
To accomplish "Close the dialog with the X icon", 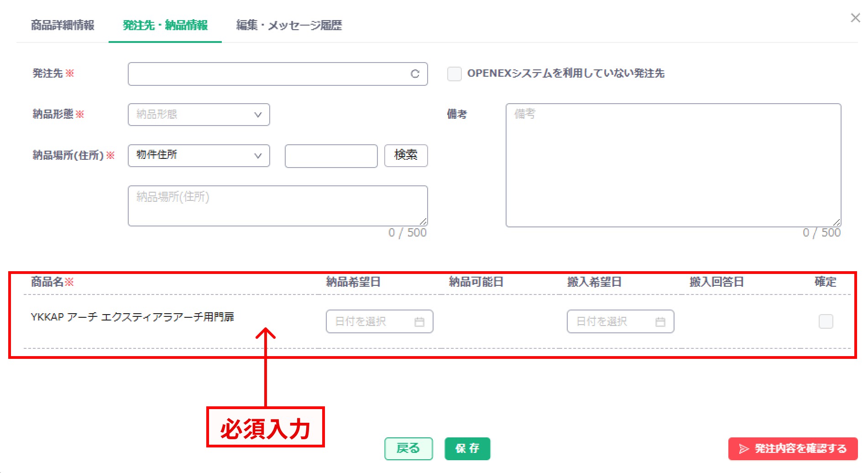I will click(855, 18).
